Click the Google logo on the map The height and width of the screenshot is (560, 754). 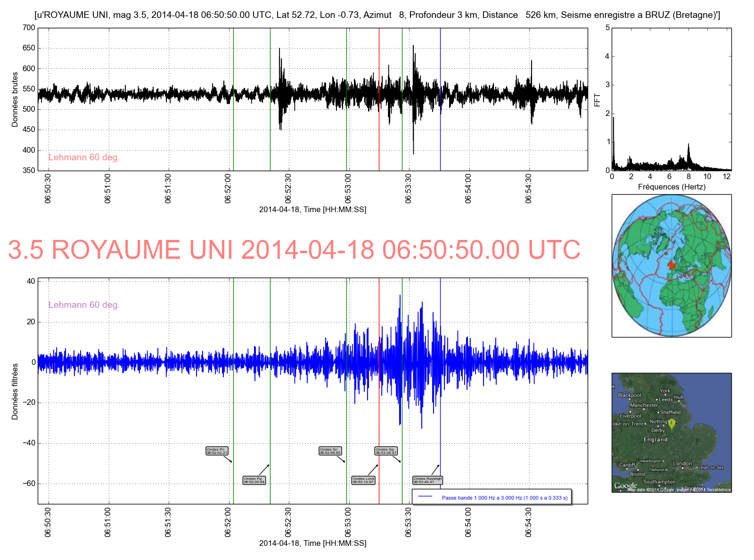point(625,486)
